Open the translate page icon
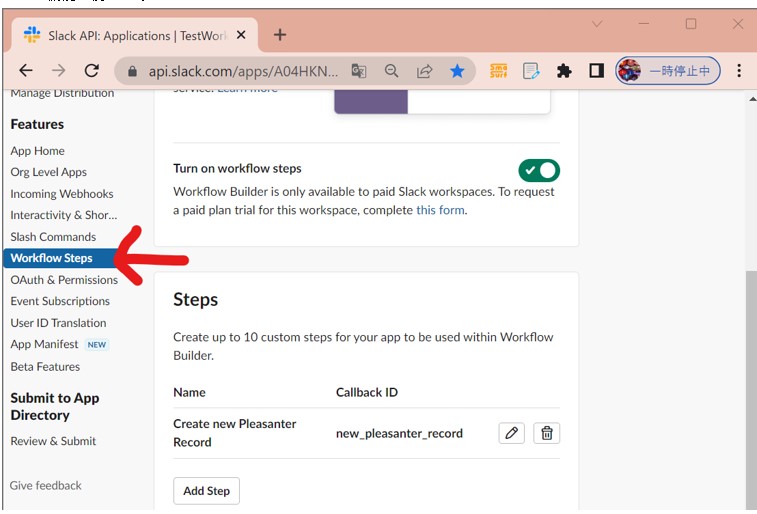This screenshot has height=514, width=757. [x=359, y=71]
